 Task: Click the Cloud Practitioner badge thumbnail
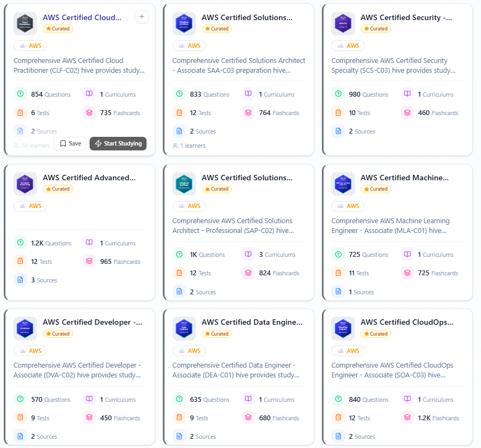[25, 23]
